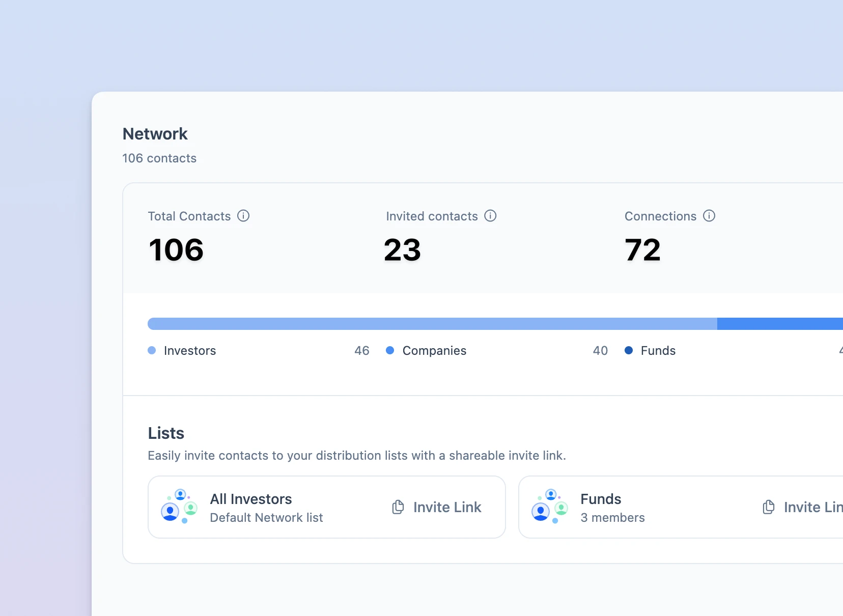The width and height of the screenshot is (843, 616).
Task: Click the copy icon in All Investors card
Action: pos(398,507)
